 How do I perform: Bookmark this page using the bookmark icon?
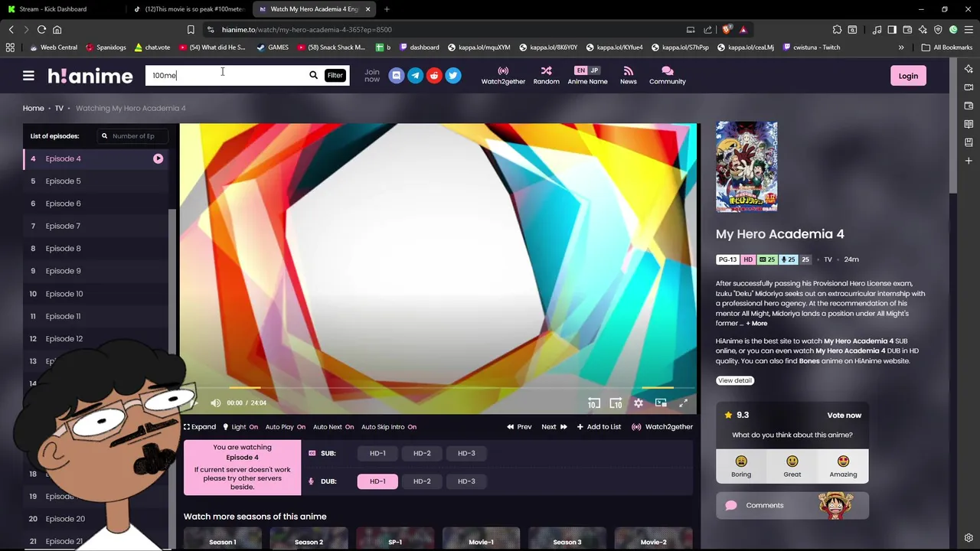point(191,30)
